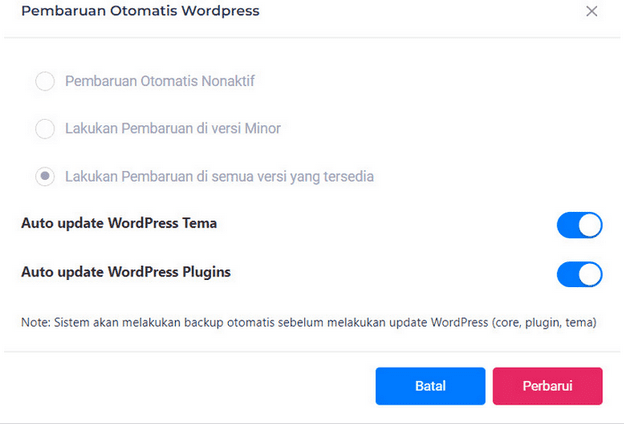Image resolution: width=624 pixels, height=425 pixels.
Task: Click the Batal button
Action: tap(430, 386)
